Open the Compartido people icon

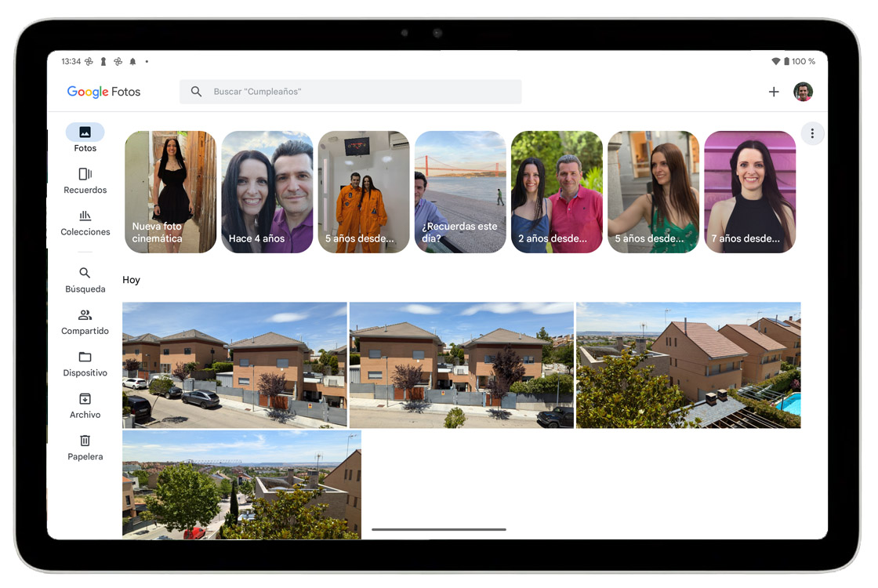pyautogui.click(x=85, y=314)
